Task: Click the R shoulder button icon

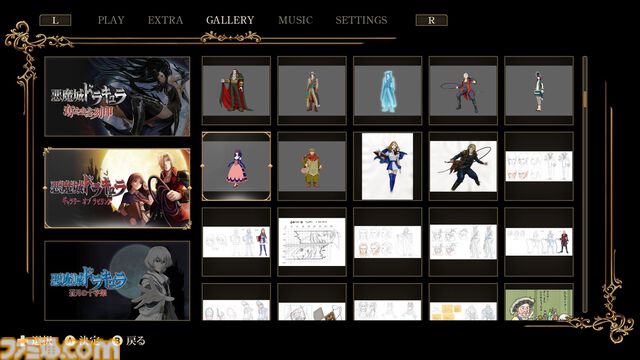Action: (431, 20)
